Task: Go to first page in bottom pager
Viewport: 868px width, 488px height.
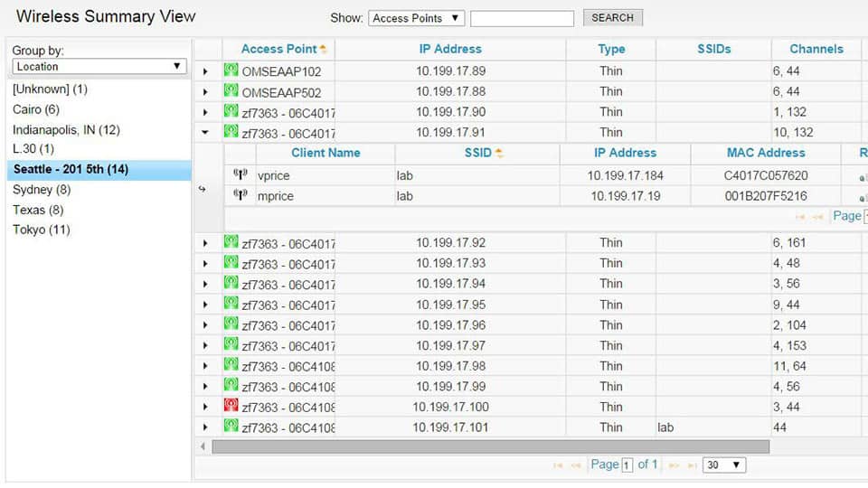Action: (558, 466)
